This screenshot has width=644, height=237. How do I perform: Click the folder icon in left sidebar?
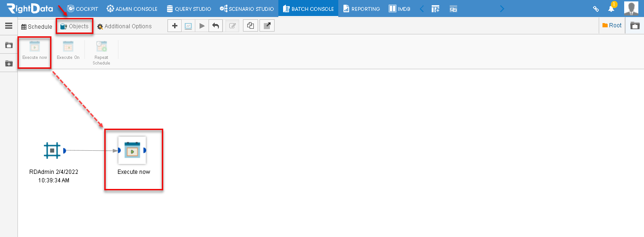[8, 45]
